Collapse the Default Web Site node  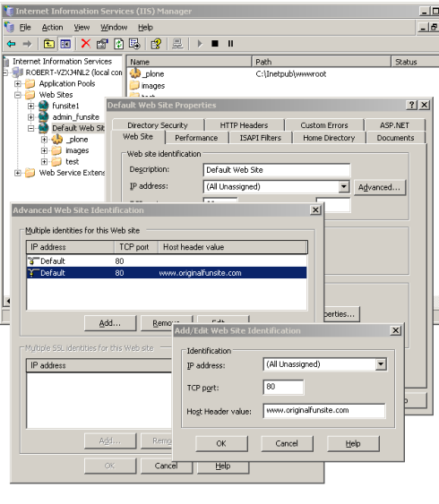point(30,128)
